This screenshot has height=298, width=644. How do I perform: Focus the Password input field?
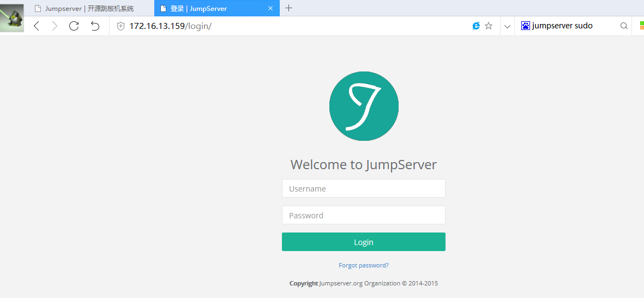click(x=364, y=215)
